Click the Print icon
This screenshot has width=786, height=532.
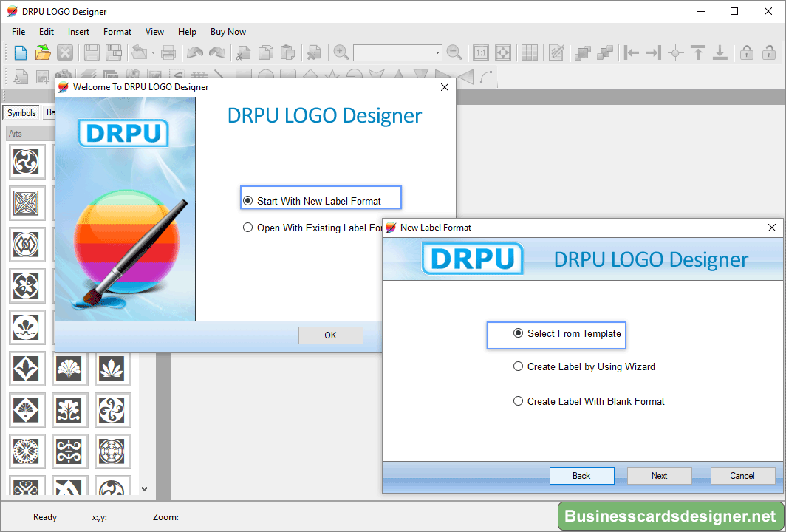tap(168, 52)
